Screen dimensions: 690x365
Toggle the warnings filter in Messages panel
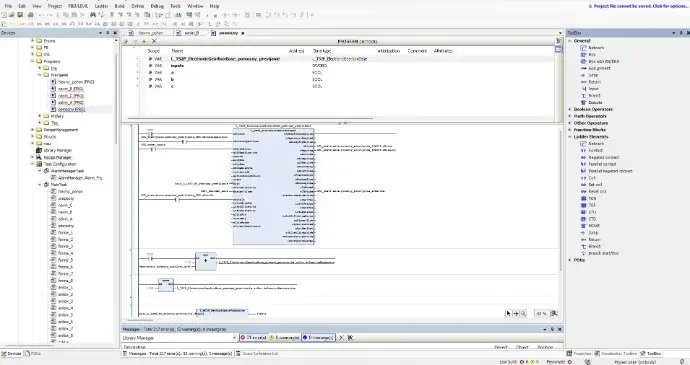tap(284, 338)
